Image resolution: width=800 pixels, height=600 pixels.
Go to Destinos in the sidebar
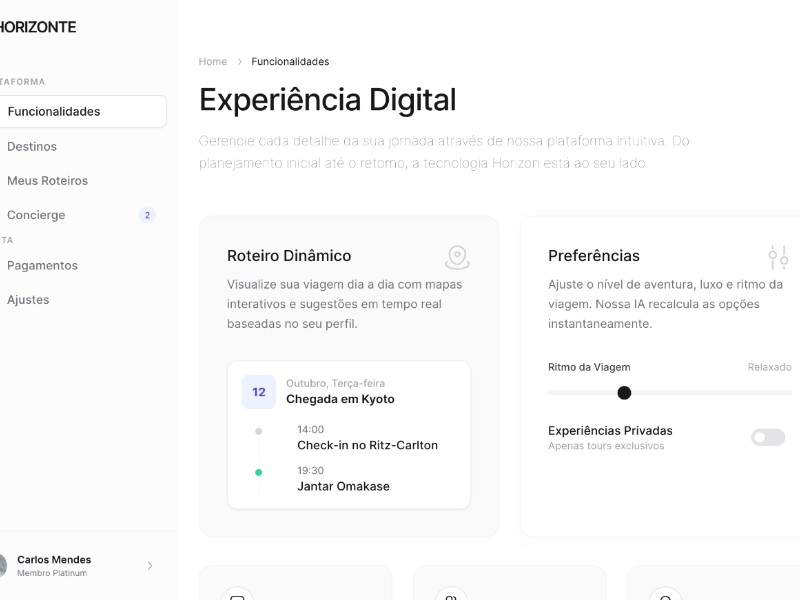32,147
